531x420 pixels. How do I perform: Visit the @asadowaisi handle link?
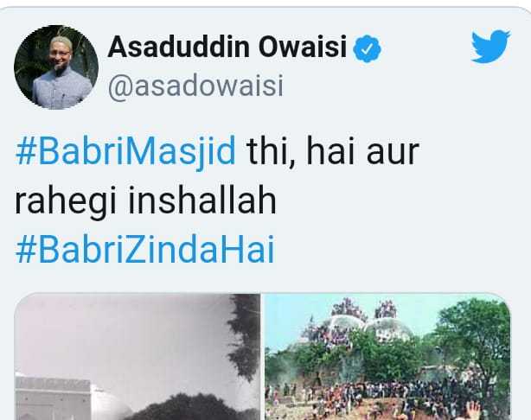pyautogui.click(x=195, y=86)
